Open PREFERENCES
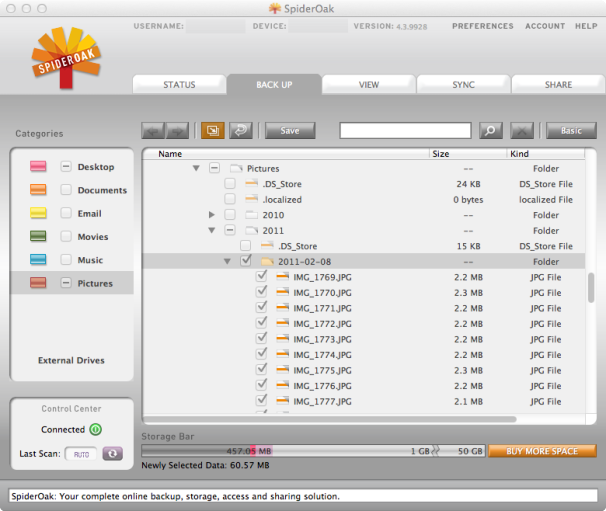This screenshot has width=606, height=511. 483,26
